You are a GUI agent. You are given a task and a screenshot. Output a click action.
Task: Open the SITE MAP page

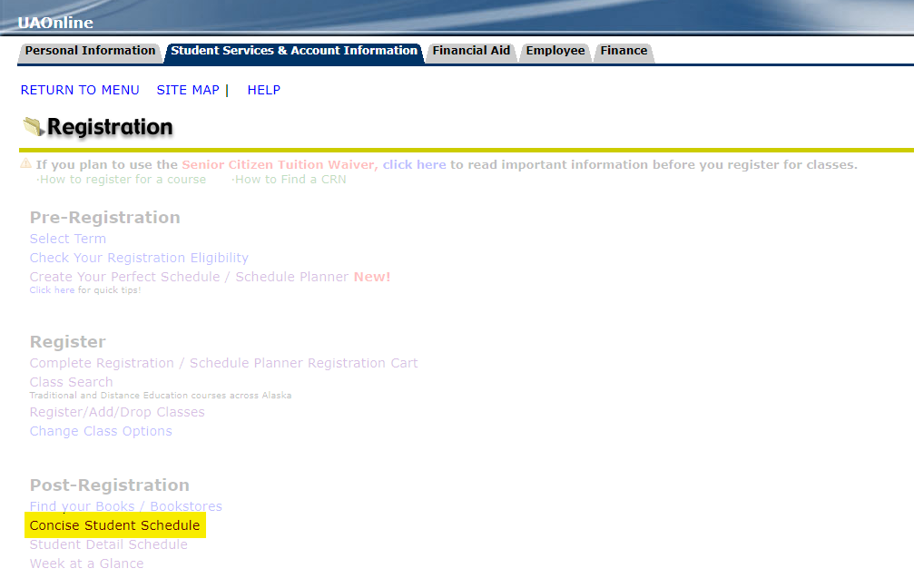188,90
